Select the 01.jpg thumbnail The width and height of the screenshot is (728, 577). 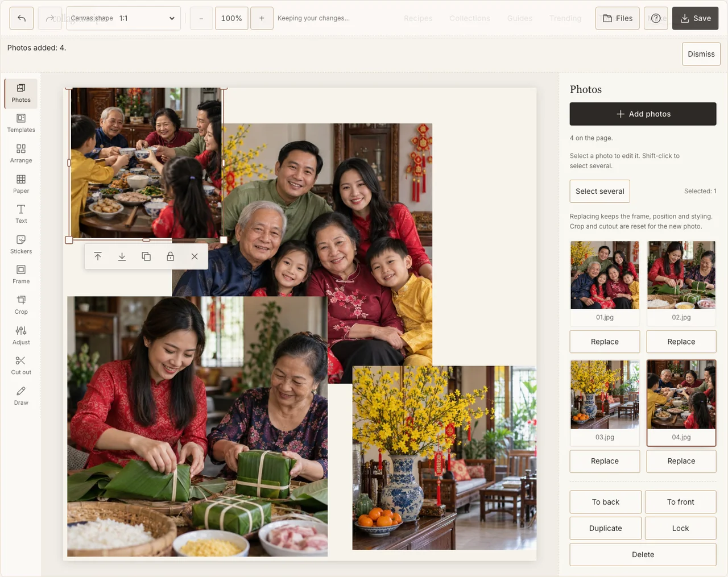[605, 283]
